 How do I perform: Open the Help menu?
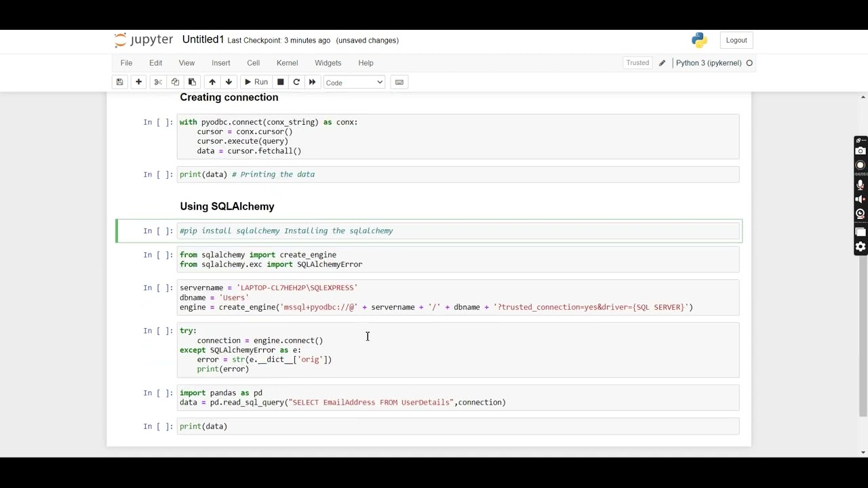click(366, 63)
